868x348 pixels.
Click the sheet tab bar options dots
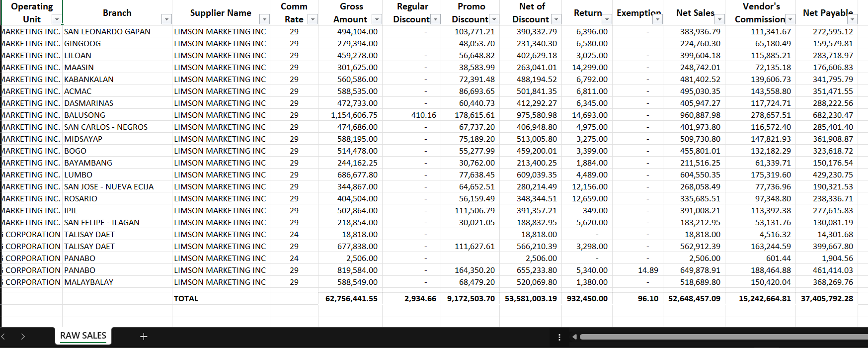point(559,337)
